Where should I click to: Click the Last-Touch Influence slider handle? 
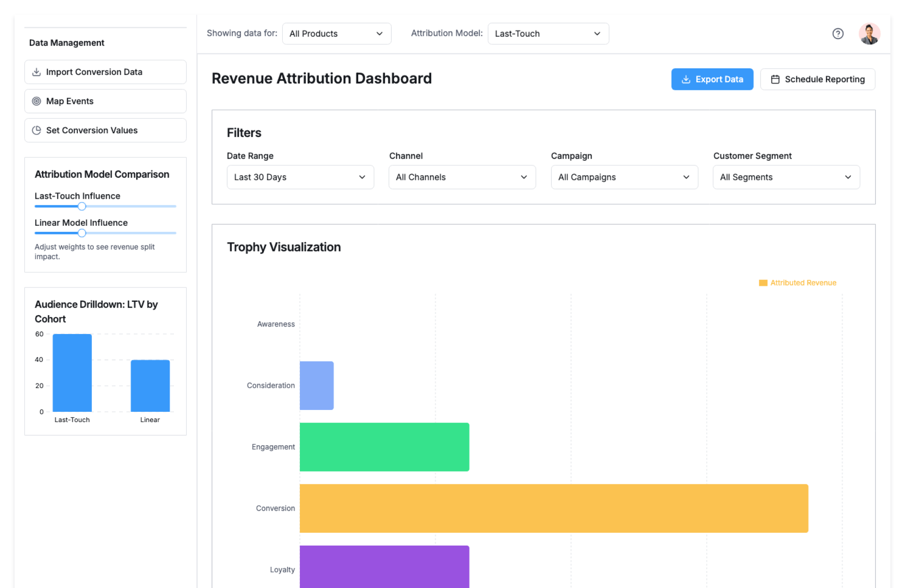82,206
